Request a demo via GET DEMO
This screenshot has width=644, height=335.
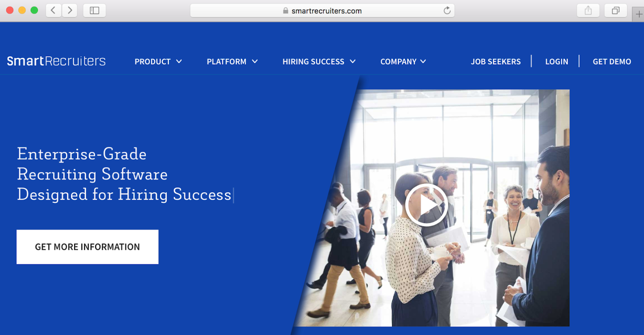click(612, 62)
